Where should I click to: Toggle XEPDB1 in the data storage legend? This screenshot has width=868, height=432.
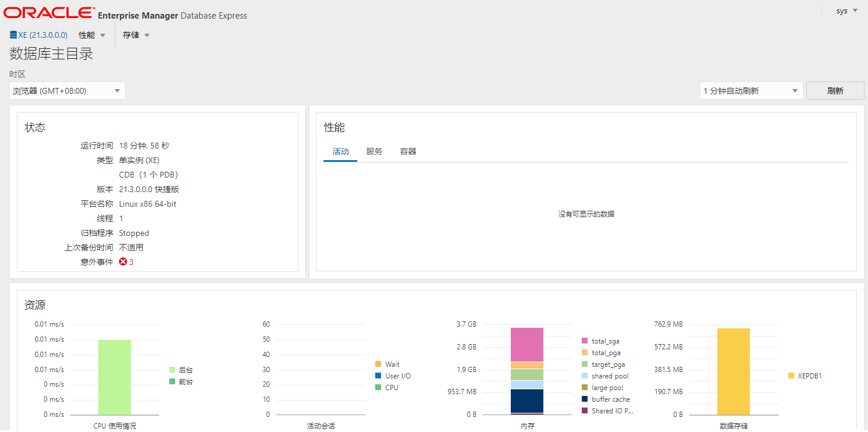807,376
